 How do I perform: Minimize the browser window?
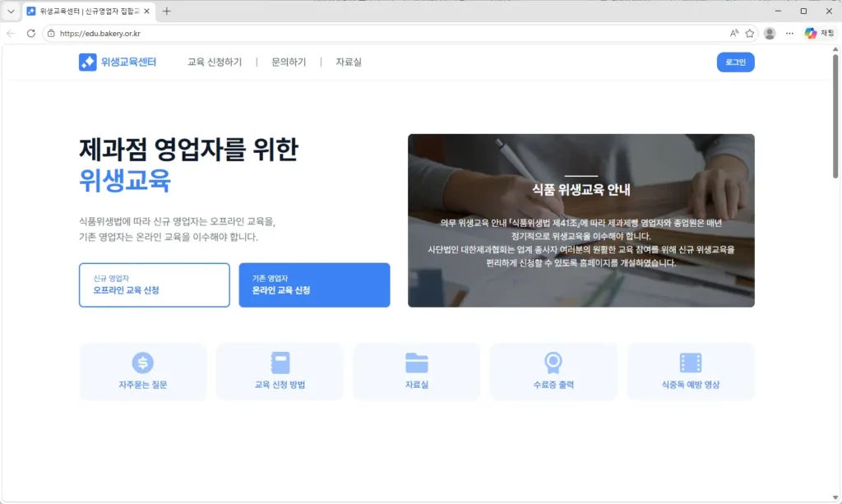778,12
